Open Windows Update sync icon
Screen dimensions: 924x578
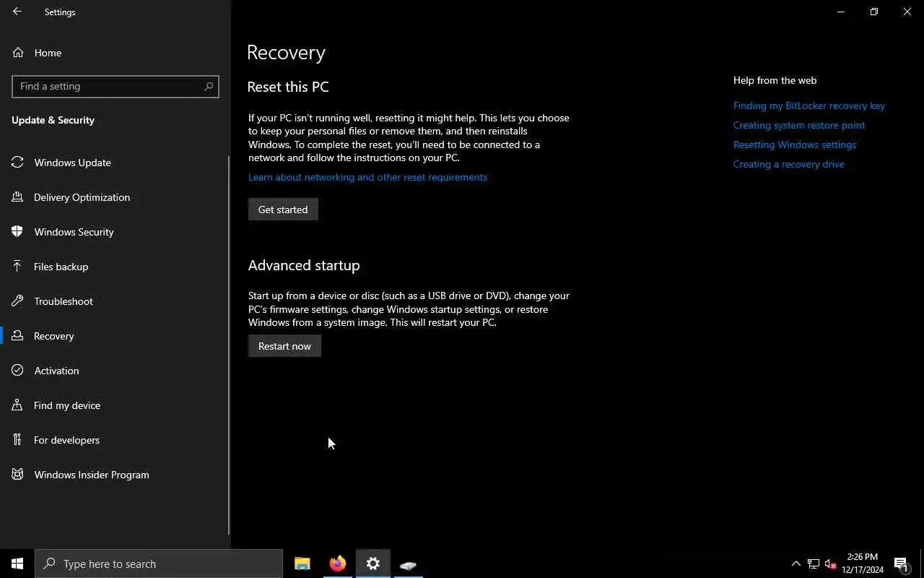point(17,163)
